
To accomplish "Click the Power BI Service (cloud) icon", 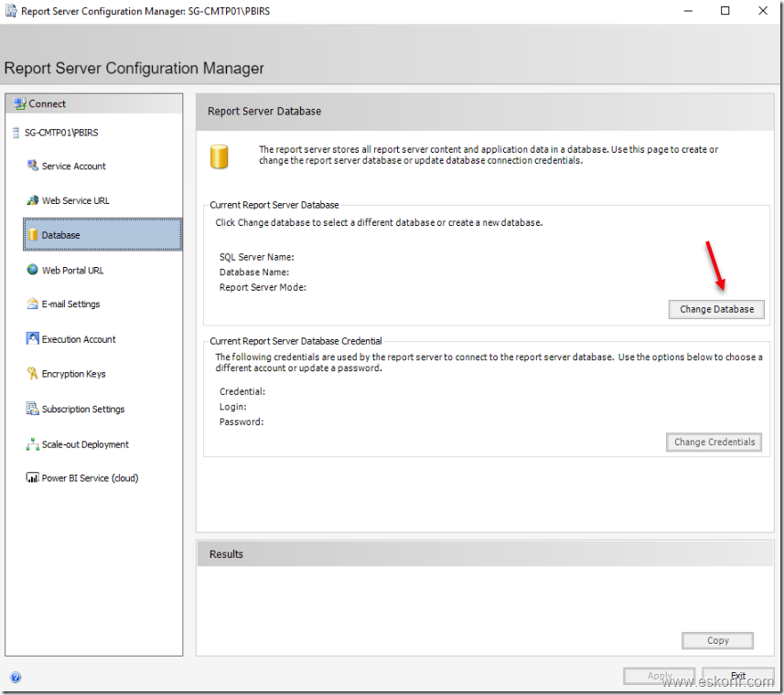I will [x=33, y=478].
